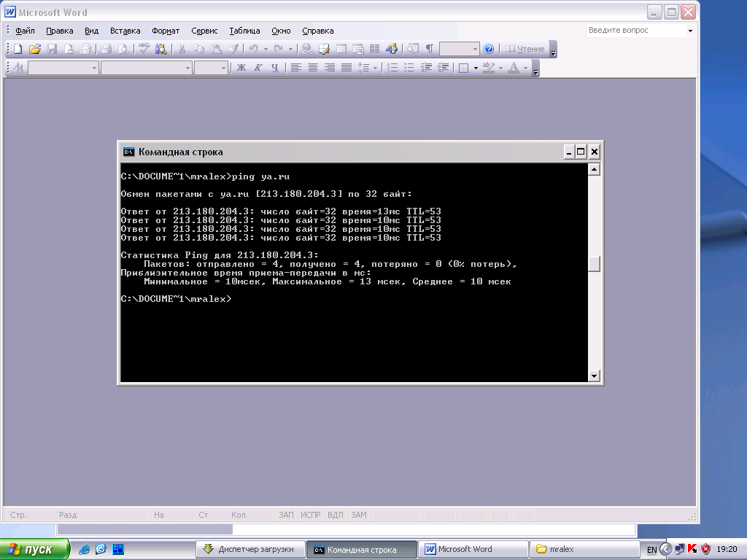Image resolution: width=747 pixels, height=560 pixels.
Task: Insert hyperlink globe icon
Action: 307,49
